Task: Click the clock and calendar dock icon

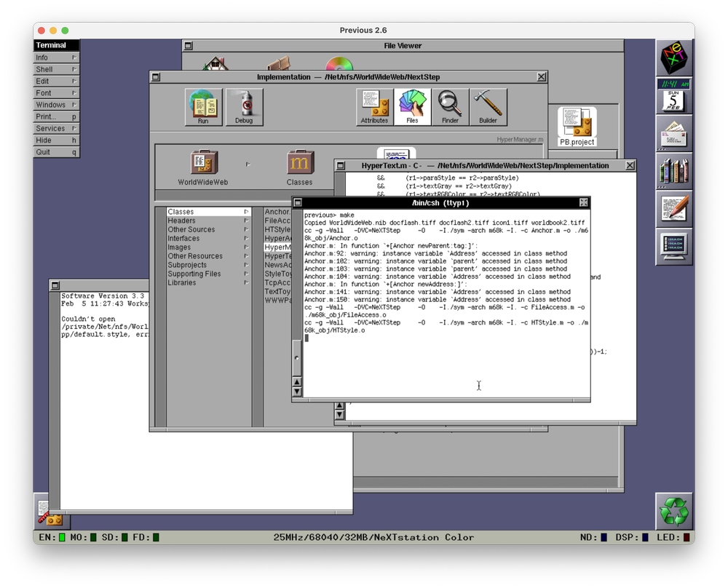Action: pos(673,95)
